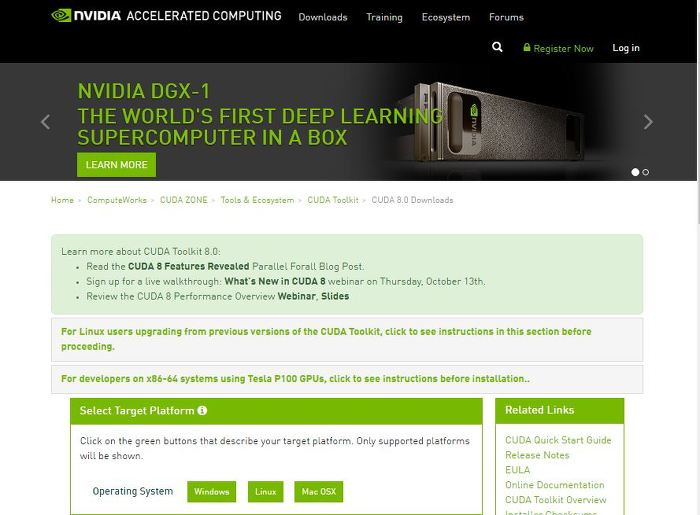Viewport: 700px width, 515px height.
Task: Select the first carousel indicator dot
Action: (635, 172)
